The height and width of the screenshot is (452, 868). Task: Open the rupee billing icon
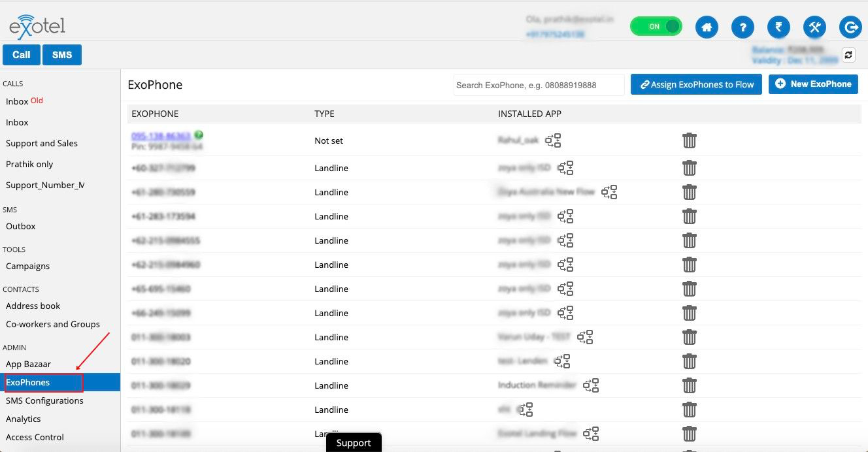click(778, 27)
